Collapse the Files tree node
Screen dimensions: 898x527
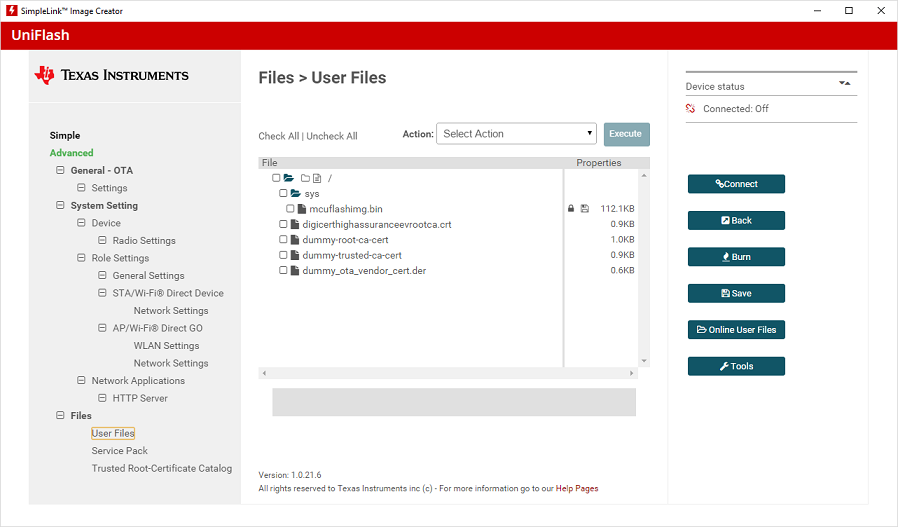(x=60, y=415)
